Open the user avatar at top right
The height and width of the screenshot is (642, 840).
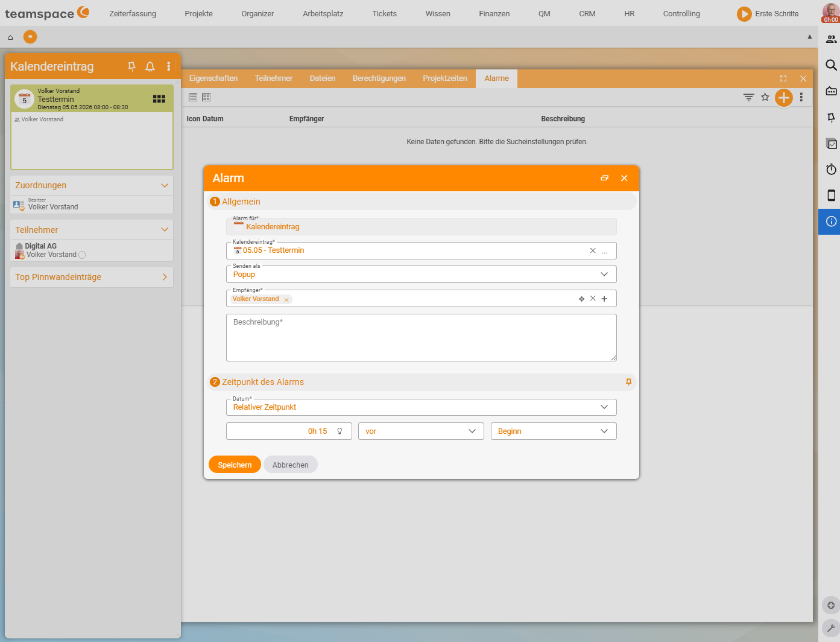(x=831, y=13)
